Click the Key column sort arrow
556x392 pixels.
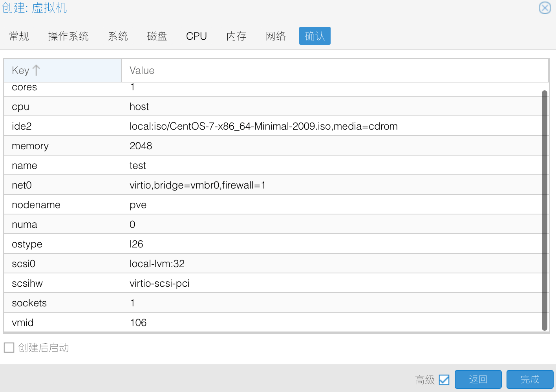(37, 70)
